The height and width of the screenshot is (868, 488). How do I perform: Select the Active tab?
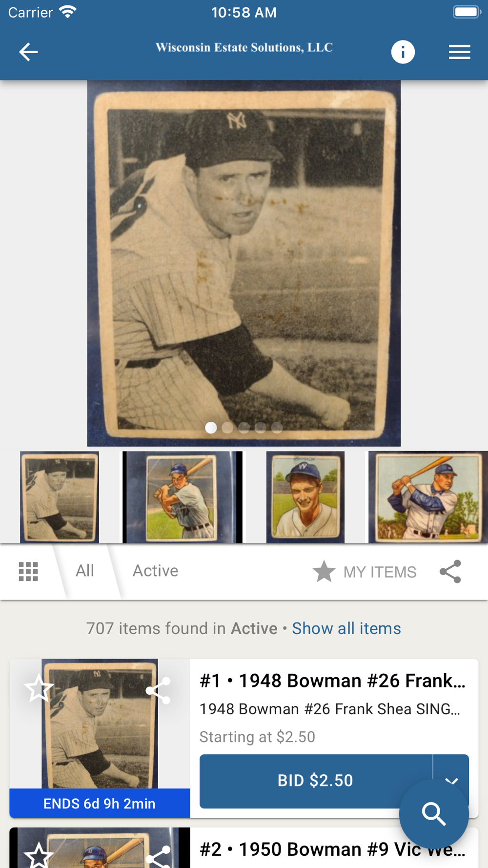click(x=156, y=571)
